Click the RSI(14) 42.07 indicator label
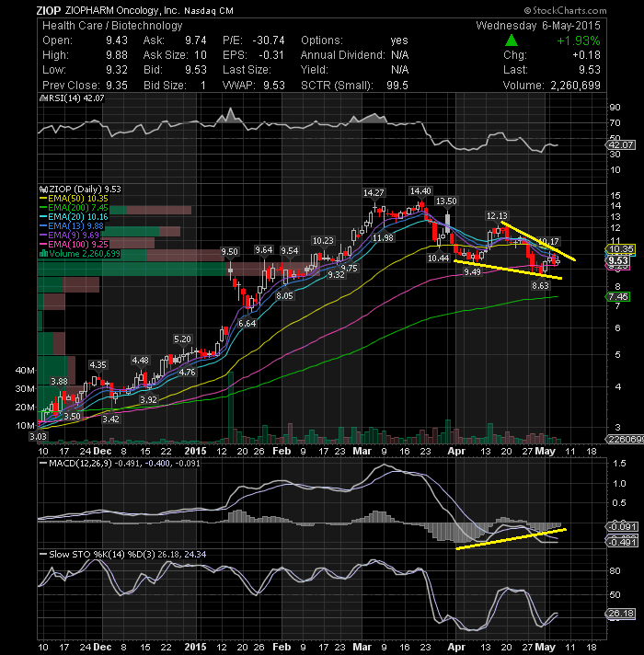 [72, 98]
